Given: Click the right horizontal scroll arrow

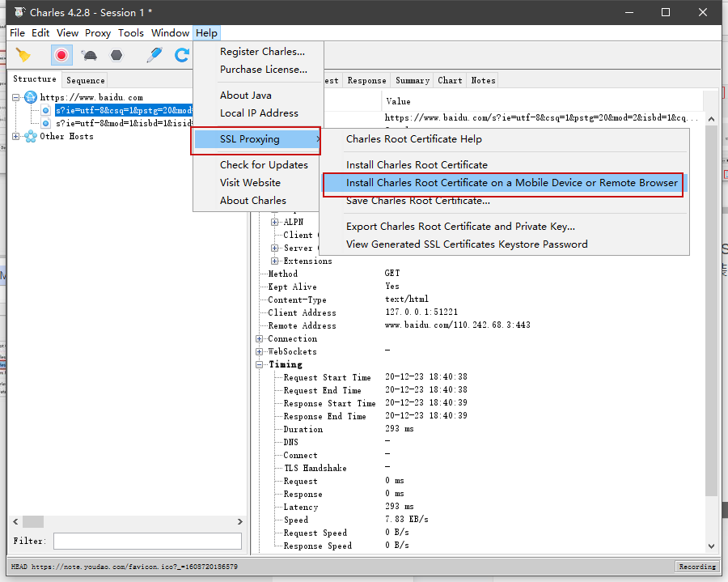Looking at the screenshot, I should click(239, 521).
